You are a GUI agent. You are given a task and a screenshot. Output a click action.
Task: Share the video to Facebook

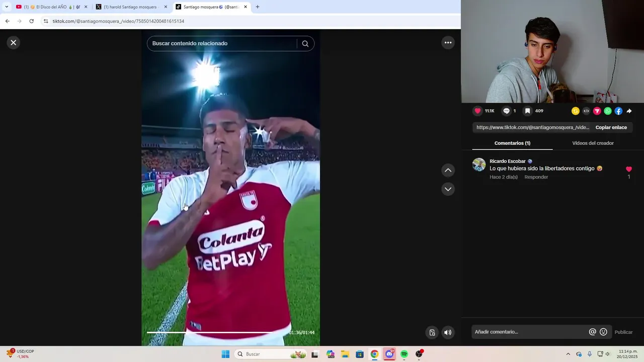(618, 111)
